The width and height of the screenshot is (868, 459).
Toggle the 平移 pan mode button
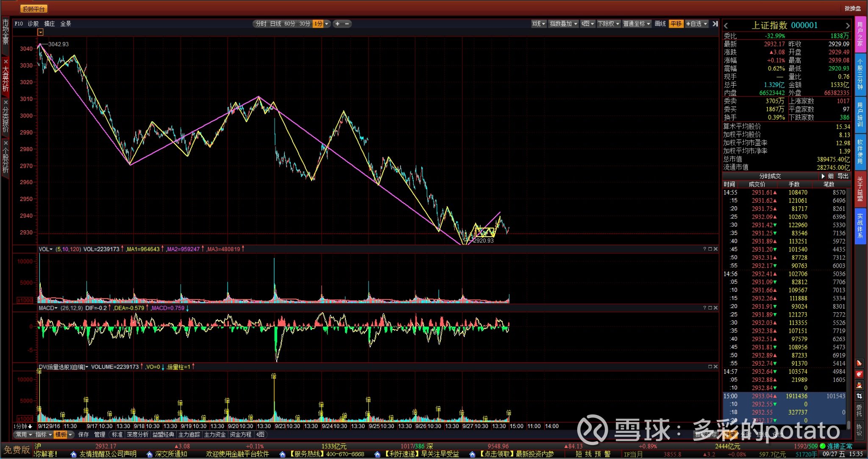tap(676, 24)
